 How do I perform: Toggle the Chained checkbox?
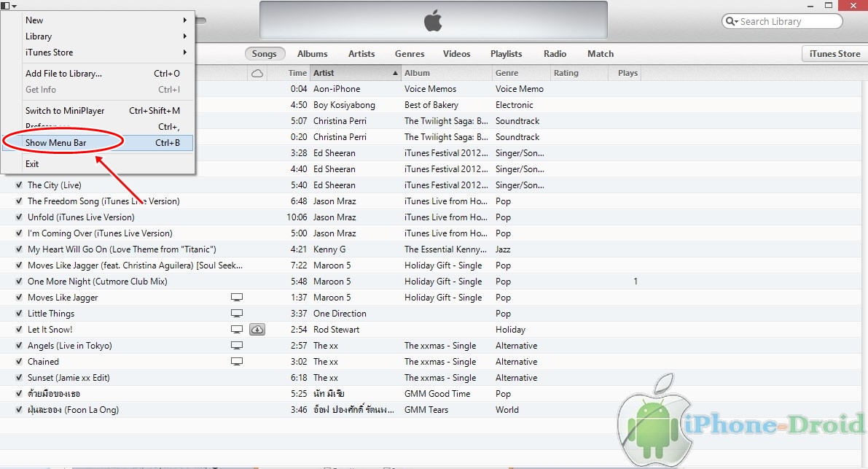(20, 362)
